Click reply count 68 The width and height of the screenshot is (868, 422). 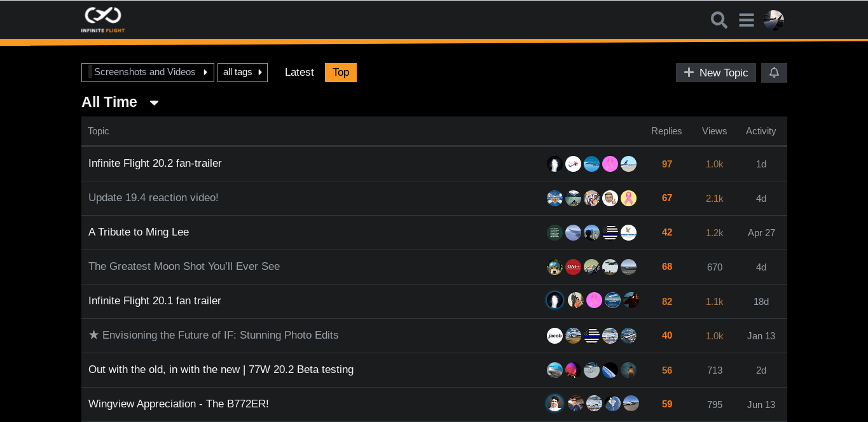tap(667, 267)
